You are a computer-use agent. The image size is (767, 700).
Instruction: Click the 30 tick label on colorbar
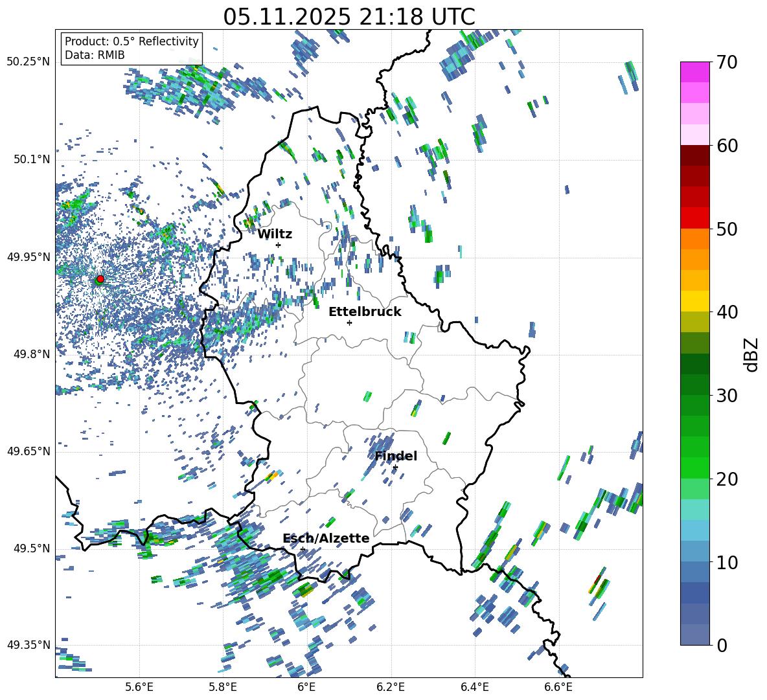pyautogui.click(x=727, y=396)
